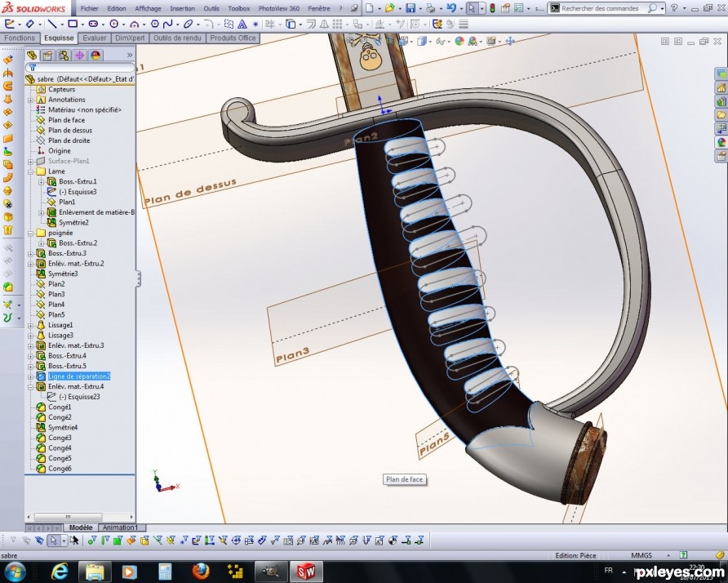Open the Appearances task pane icon
The height and width of the screenshot is (583, 728).
(721, 142)
